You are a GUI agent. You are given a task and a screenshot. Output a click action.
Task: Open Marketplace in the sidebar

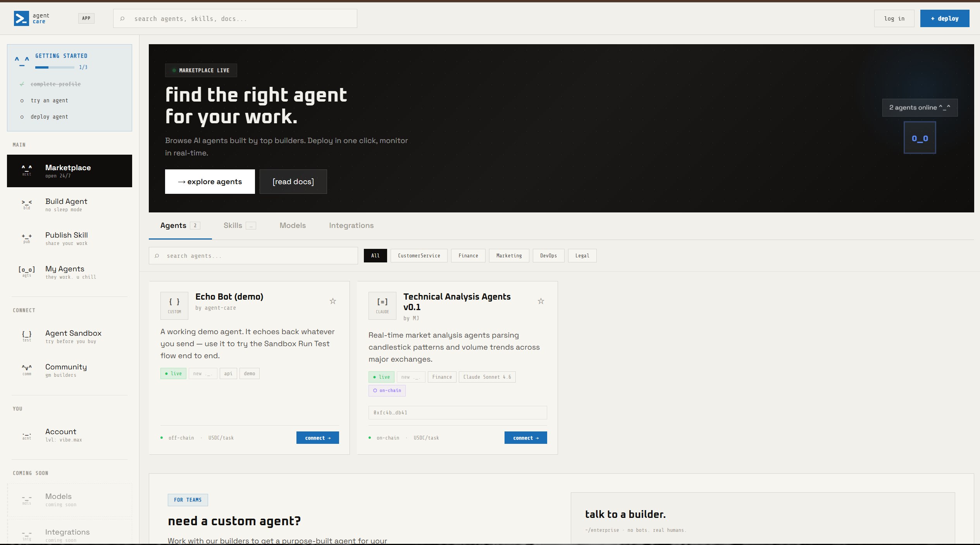[69, 171]
